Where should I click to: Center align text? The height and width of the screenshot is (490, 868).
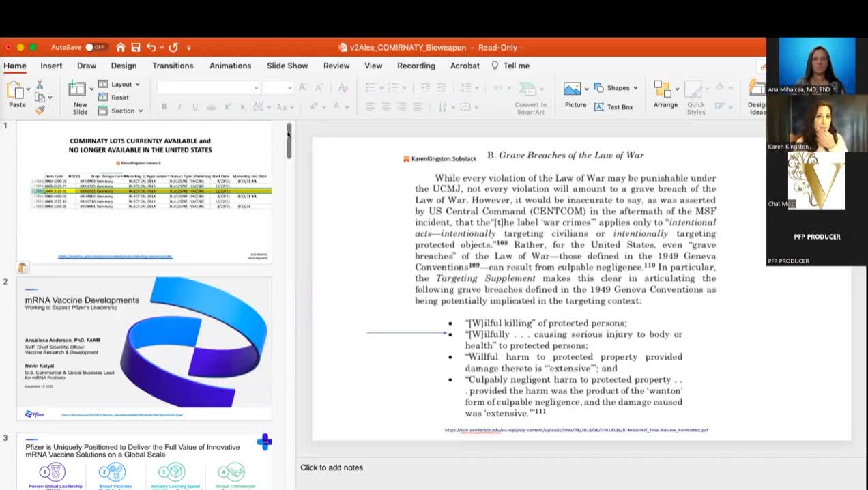(x=386, y=106)
